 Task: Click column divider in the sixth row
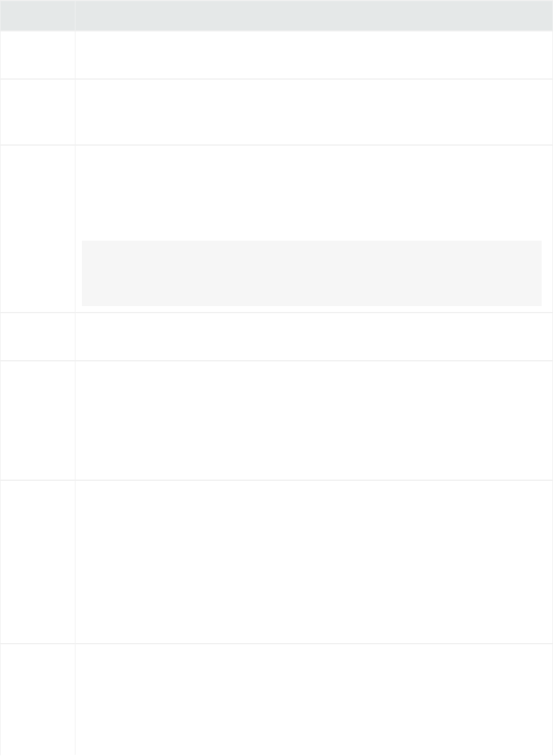[x=75, y=562]
